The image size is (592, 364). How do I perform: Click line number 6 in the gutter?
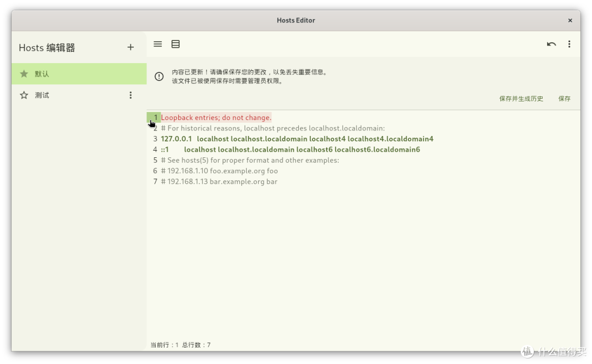coord(155,170)
